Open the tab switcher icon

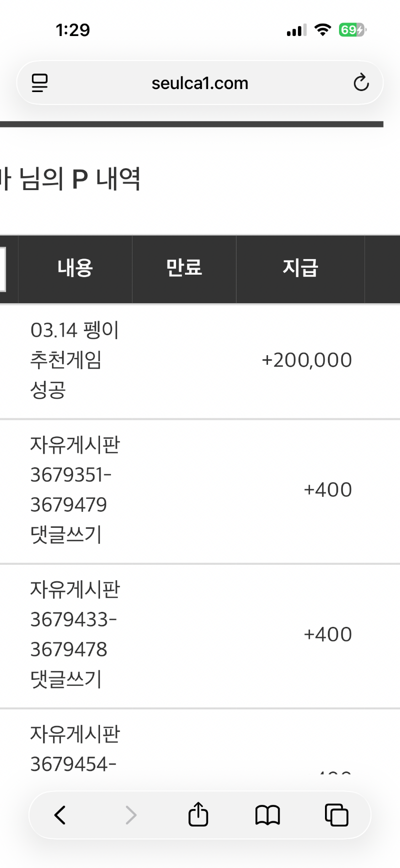click(x=336, y=815)
